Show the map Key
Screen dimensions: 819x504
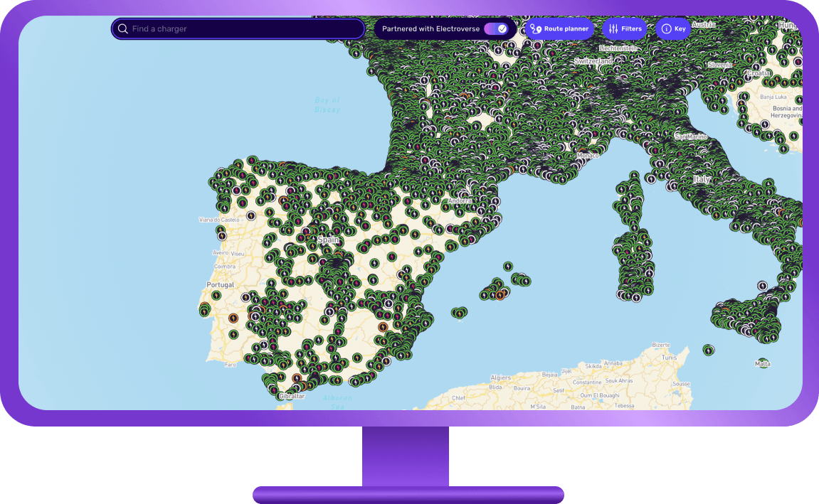[674, 29]
